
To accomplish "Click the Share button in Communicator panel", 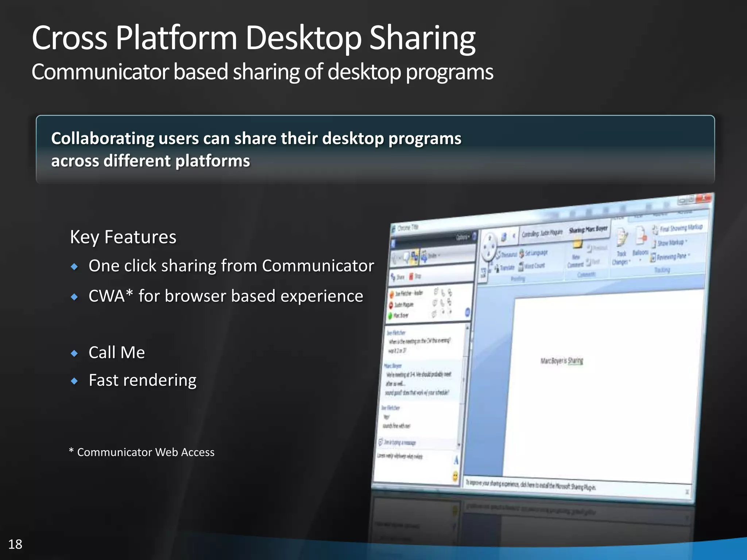I will (398, 277).
